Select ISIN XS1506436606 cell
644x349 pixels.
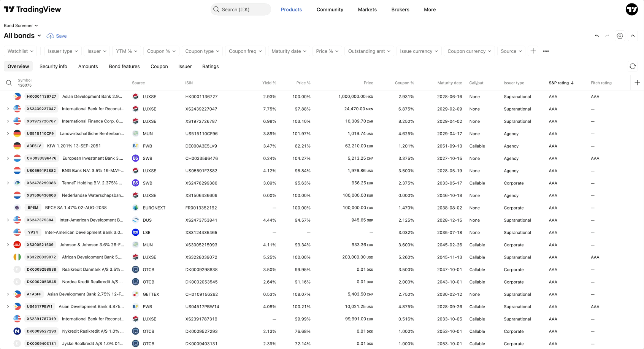coord(201,195)
